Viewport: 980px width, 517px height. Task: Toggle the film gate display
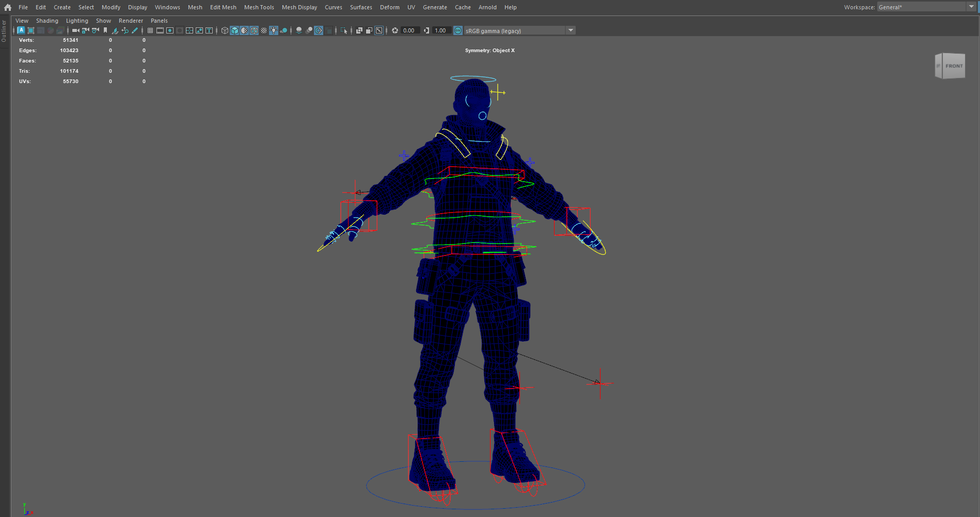tap(160, 30)
